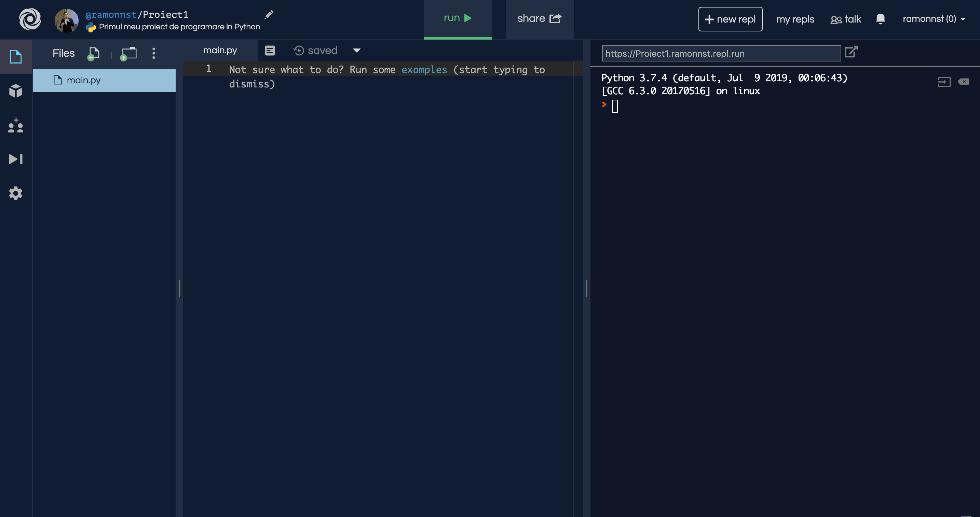Run the program with run button
This screenshot has height=517, width=980.
tap(458, 19)
